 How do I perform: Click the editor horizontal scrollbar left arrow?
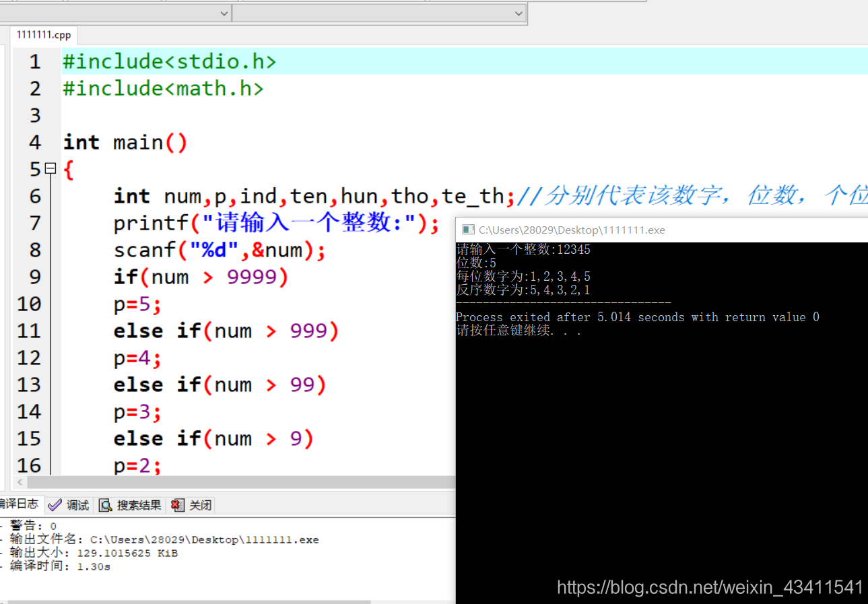pyautogui.click(x=20, y=482)
